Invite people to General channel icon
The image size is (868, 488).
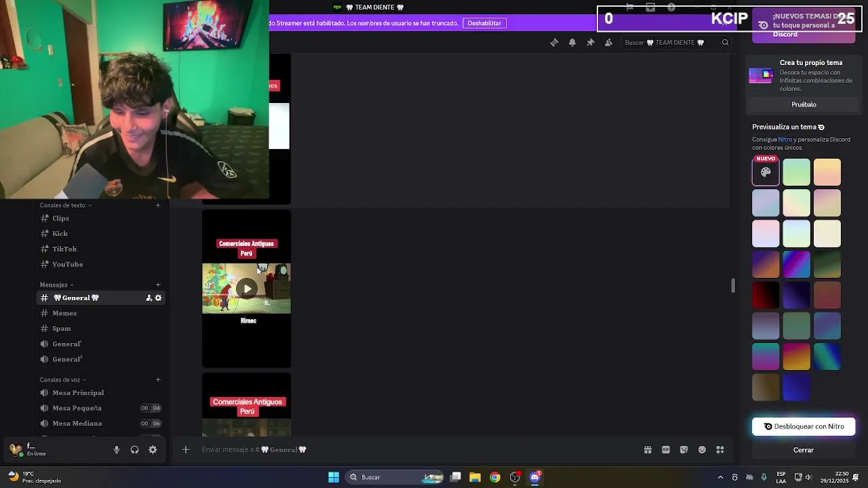coord(149,298)
